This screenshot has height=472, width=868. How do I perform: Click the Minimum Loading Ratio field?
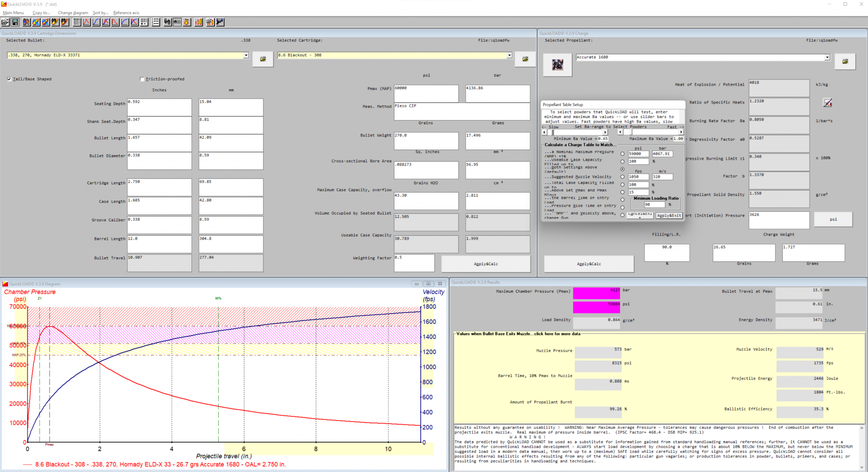tap(654, 205)
